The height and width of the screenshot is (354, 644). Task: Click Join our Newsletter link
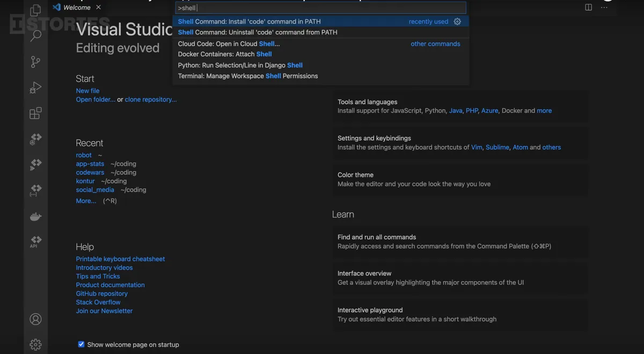tap(104, 310)
